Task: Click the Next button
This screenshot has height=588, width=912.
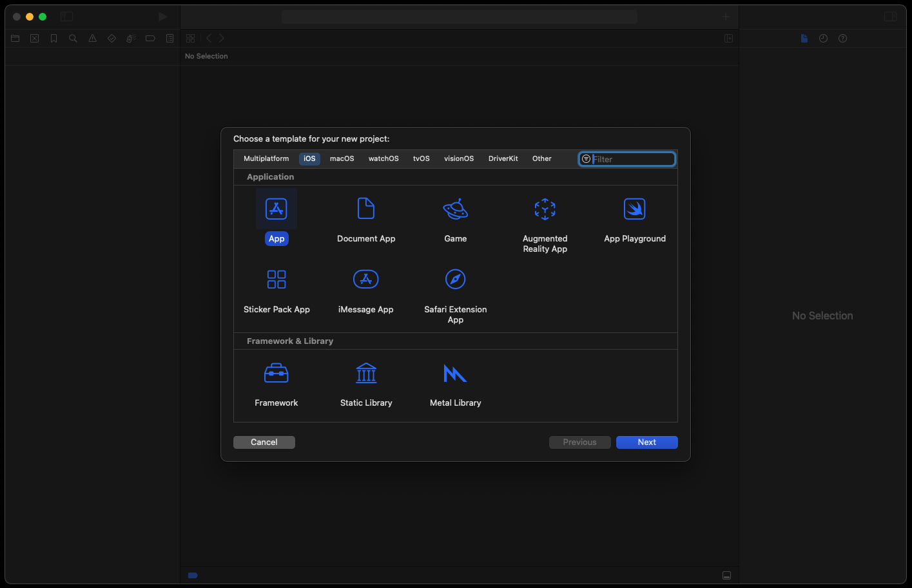Action: [647, 442]
